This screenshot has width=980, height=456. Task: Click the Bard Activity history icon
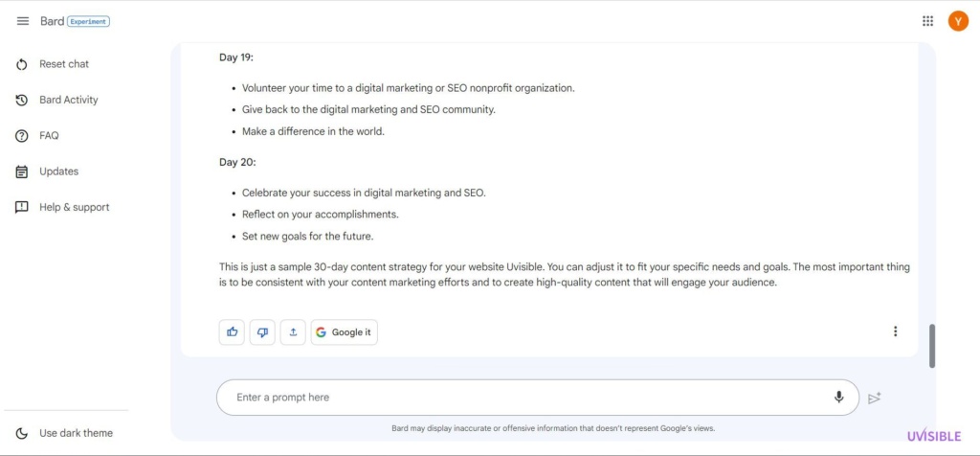point(22,100)
